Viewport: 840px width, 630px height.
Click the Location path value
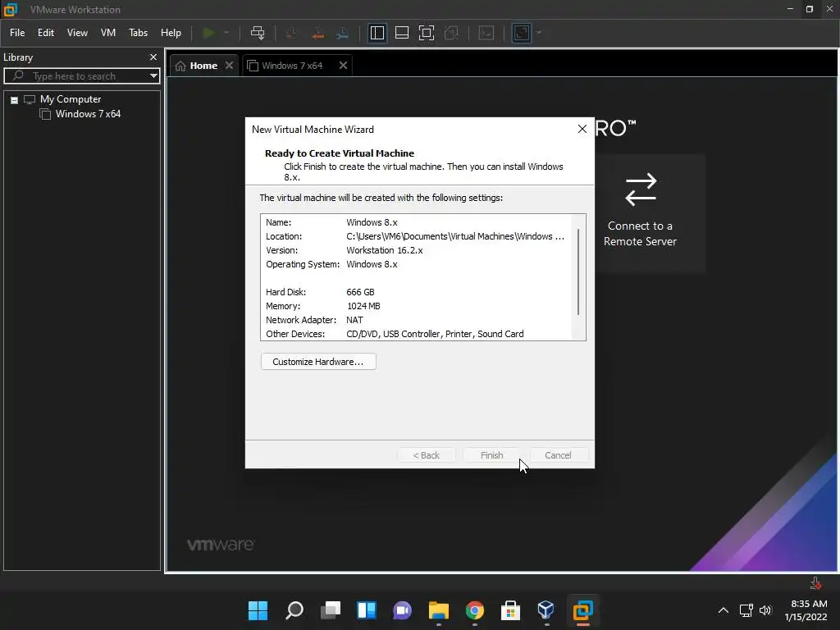455,236
